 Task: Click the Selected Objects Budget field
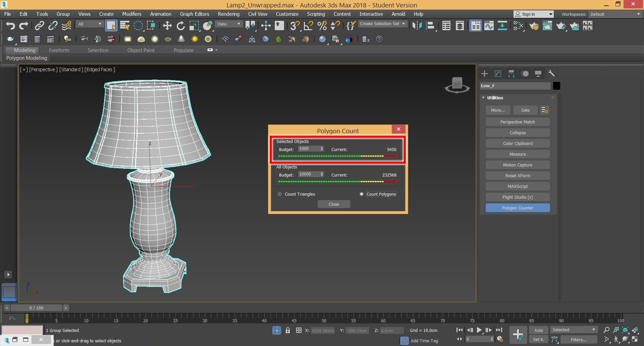(x=309, y=149)
